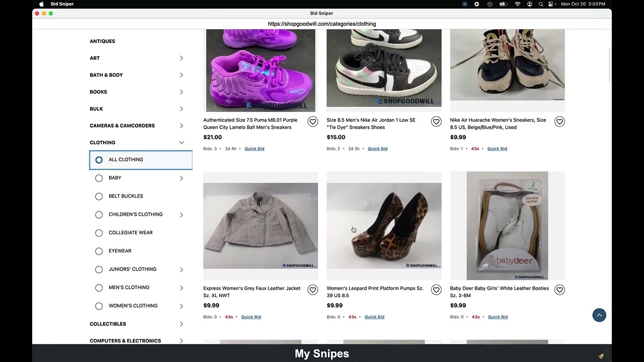This screenshot has height=362, width=644.
Task: Select the Juniors' Clothing radio button
Action: pyautogui.click(x=99, y=269)
